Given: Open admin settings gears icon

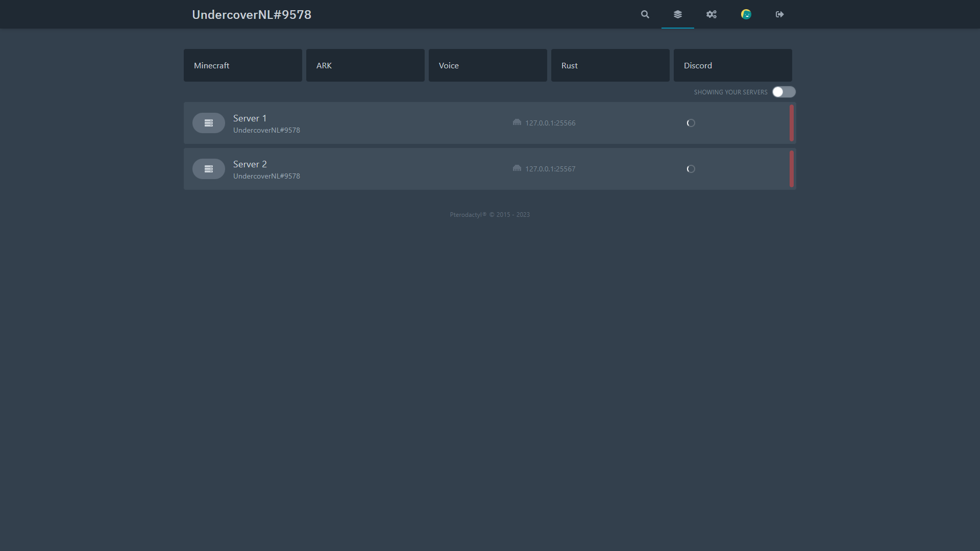Looking at the screenshot, I should (711, 14).
